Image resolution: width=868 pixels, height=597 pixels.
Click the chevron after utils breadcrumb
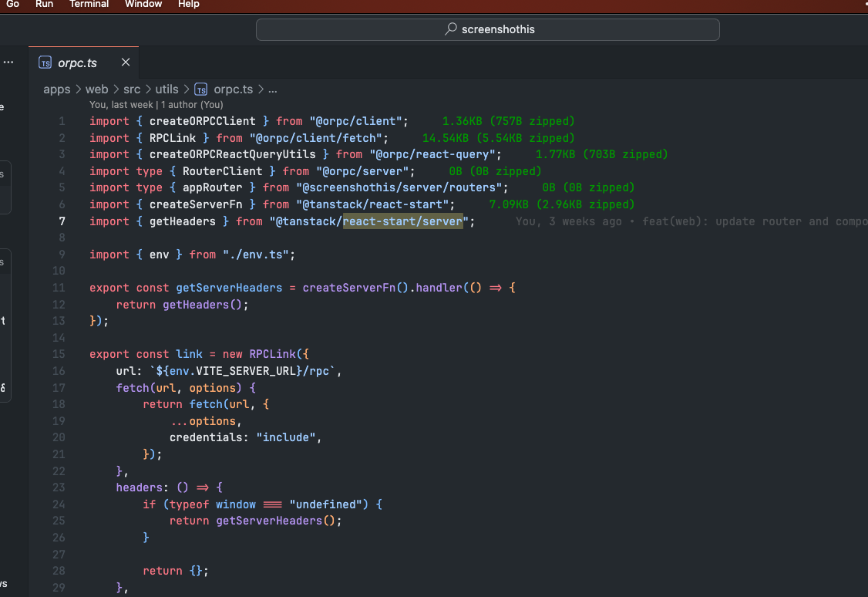(x=187, y=89)
